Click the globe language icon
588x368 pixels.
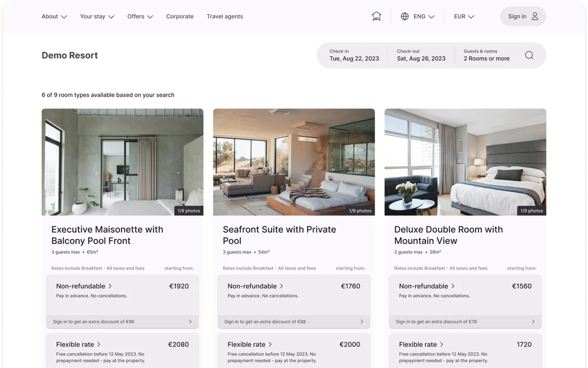tap(405, 16)
